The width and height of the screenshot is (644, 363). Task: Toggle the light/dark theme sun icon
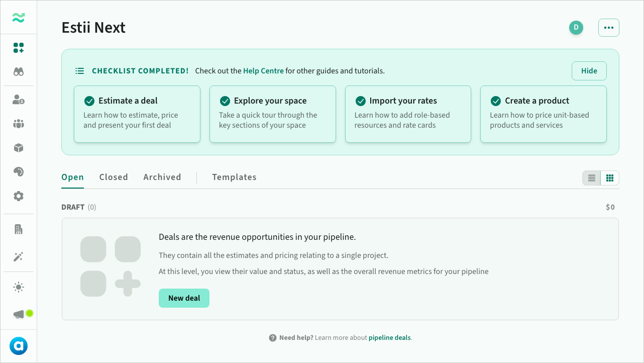(x=19, y=287)
